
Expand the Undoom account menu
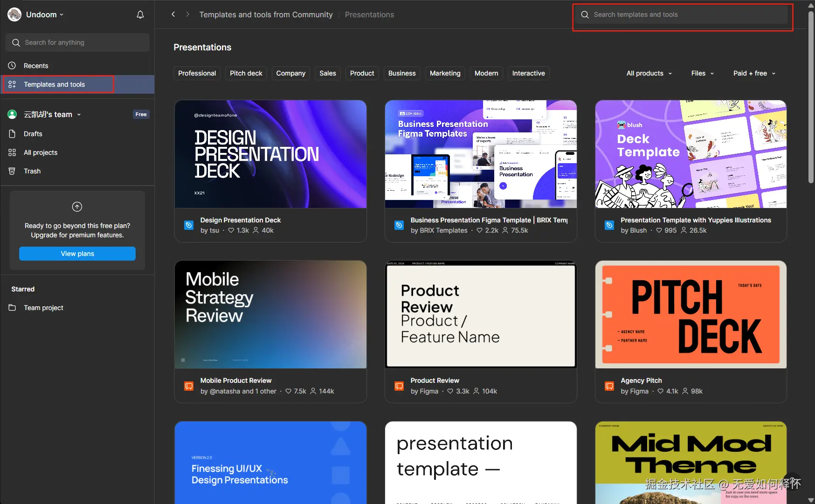62,15
